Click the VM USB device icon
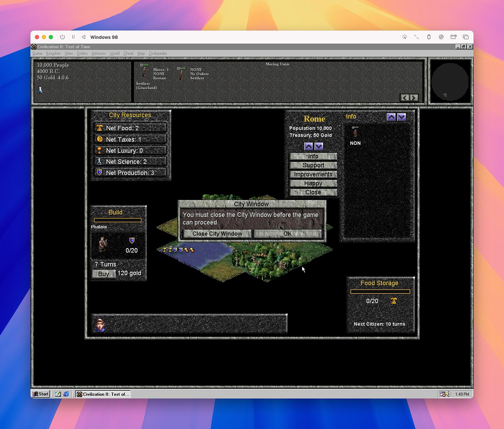Screen dimensions: 504x429 [x=429, y=37]
